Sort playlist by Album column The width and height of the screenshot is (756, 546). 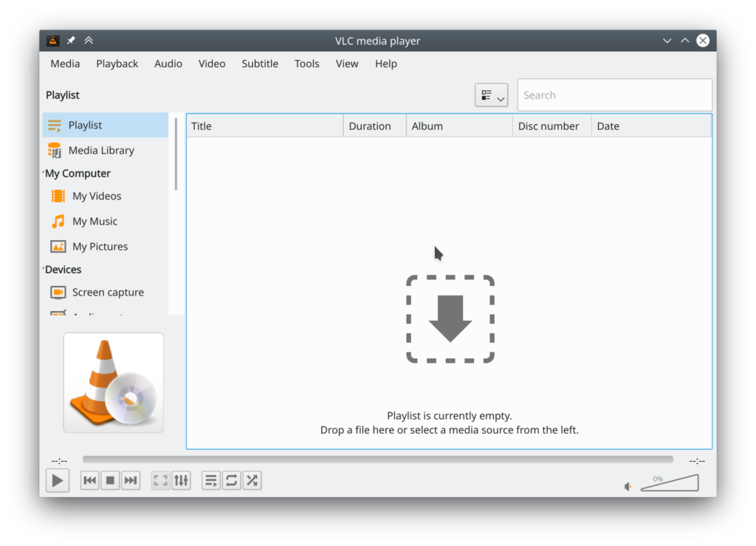tap(459, 126)
